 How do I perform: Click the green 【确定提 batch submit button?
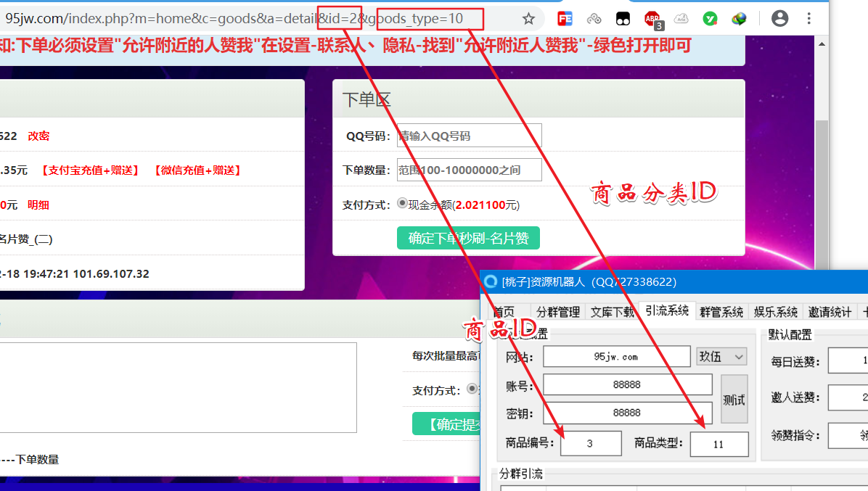point(446,424)
